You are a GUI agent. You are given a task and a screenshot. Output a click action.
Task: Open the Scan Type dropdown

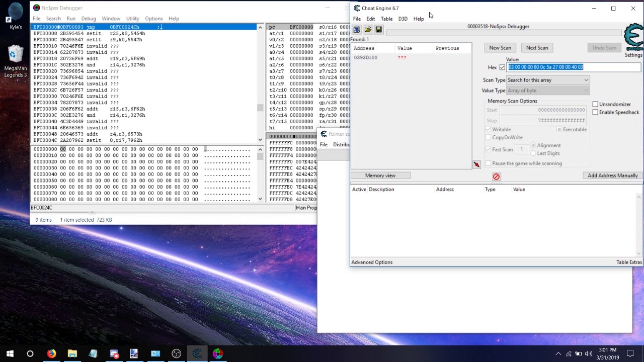548,80
